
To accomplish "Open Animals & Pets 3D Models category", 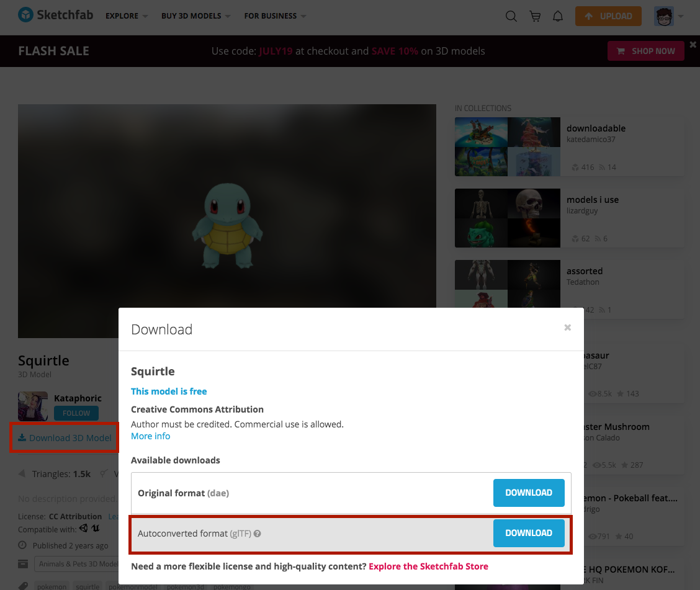I will click(77, 564).
